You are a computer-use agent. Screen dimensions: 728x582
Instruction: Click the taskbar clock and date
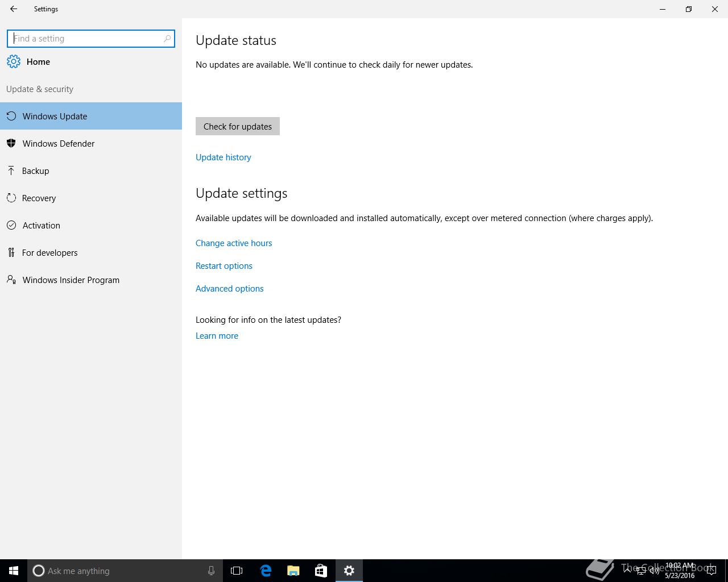[x=680, y=571]
